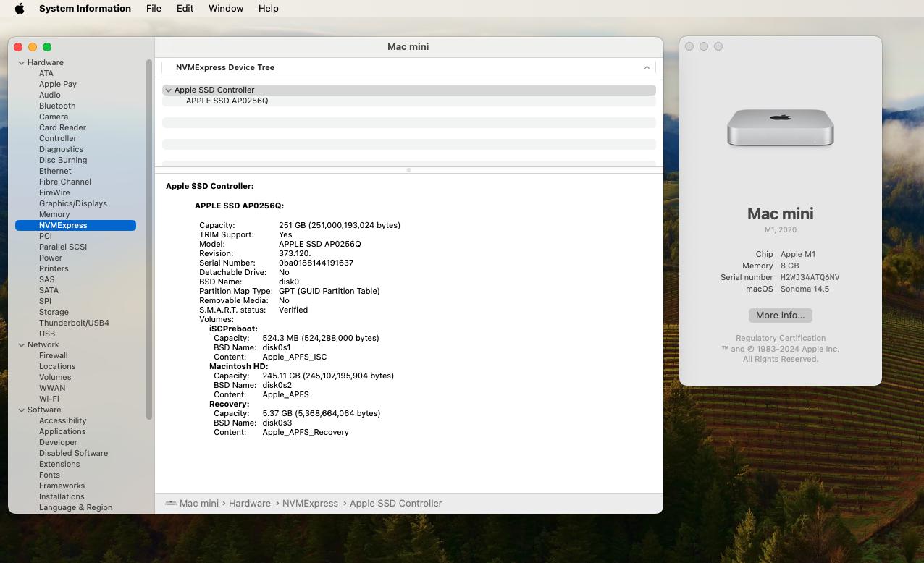Viewport: 924px width, 563px height.
Task: Select Disc Burning in the sidebar
Action: tap(63, 160)
